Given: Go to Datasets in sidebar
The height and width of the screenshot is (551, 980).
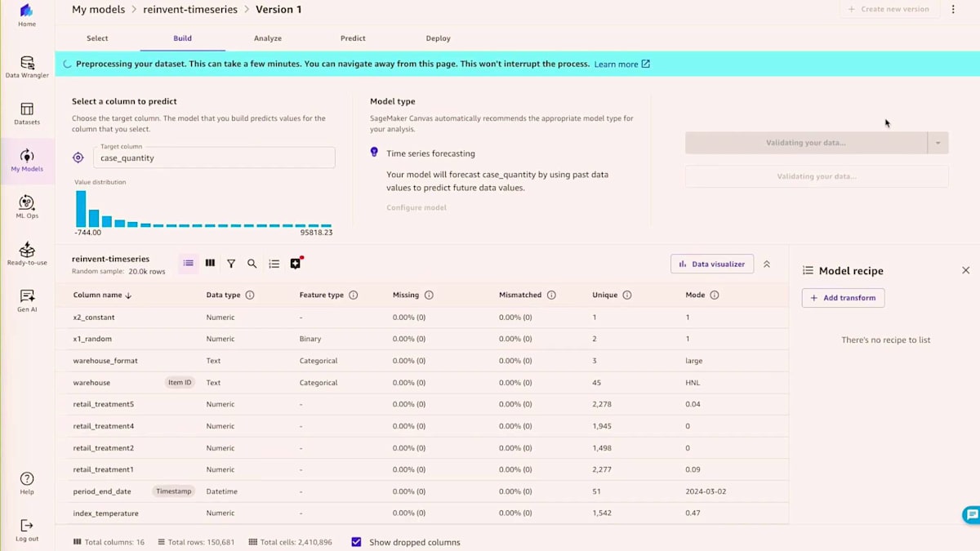Looking at the screenshot, I should pyautogui.click(x=27, y=113).
